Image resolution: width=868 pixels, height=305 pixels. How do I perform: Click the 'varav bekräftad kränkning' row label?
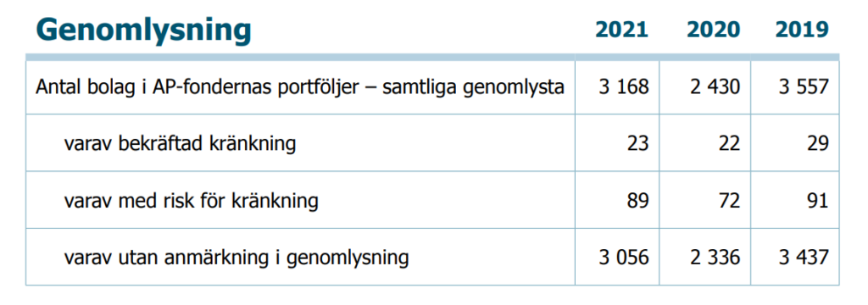point(180,144)
